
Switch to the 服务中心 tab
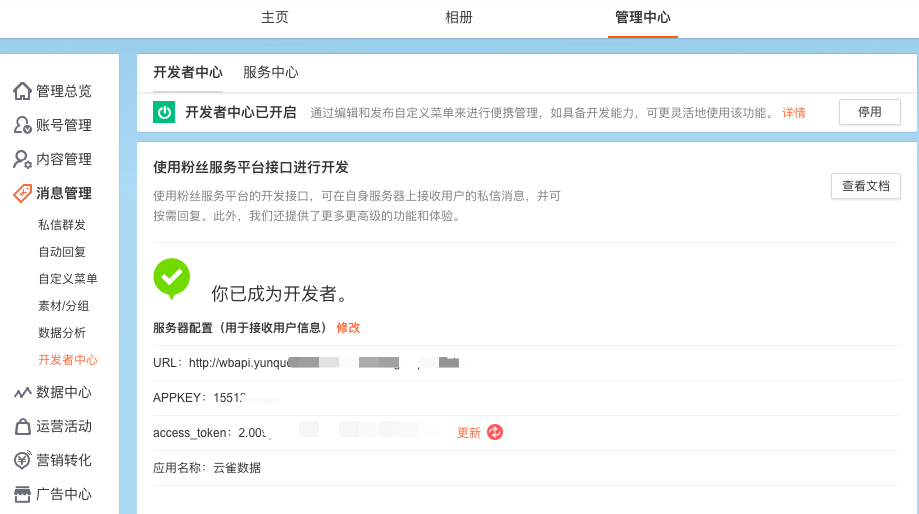[270, 73]
